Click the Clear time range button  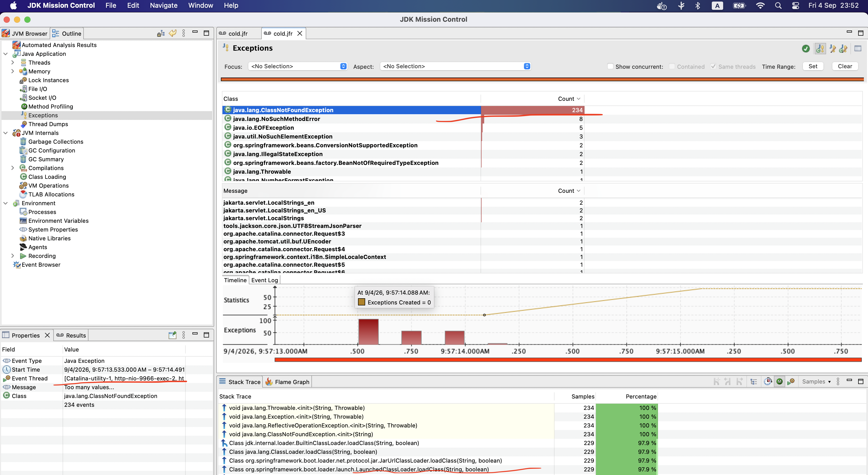pos(845,66)
